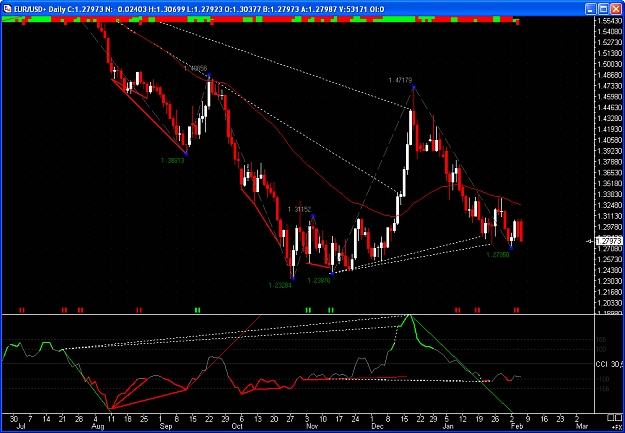Click the right small square box above +FX
The width and height of the screenshot is (625, 433).
coord(618,418)
